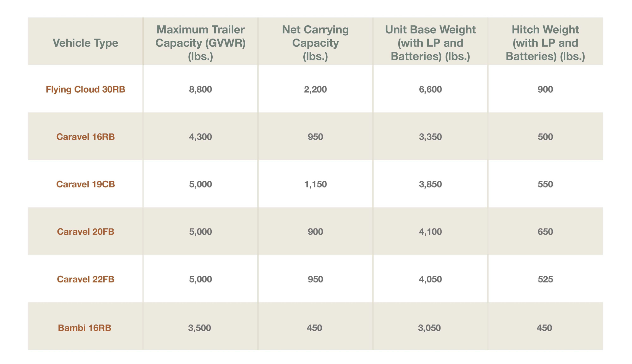Select the Maximum Trailer Capacity (GVWR) header
The width and height of the screenshot is (632, 364).
tap(200, 43)
